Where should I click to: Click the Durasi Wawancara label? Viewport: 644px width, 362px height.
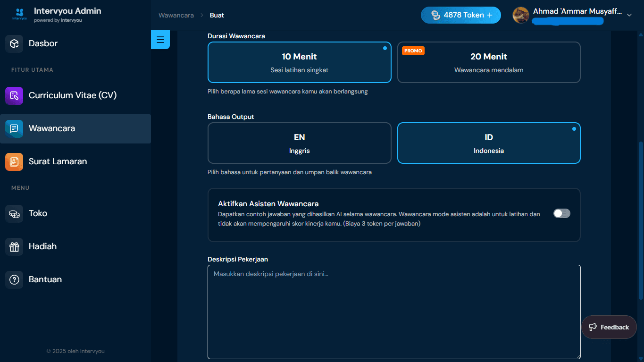tap(236, 36)
